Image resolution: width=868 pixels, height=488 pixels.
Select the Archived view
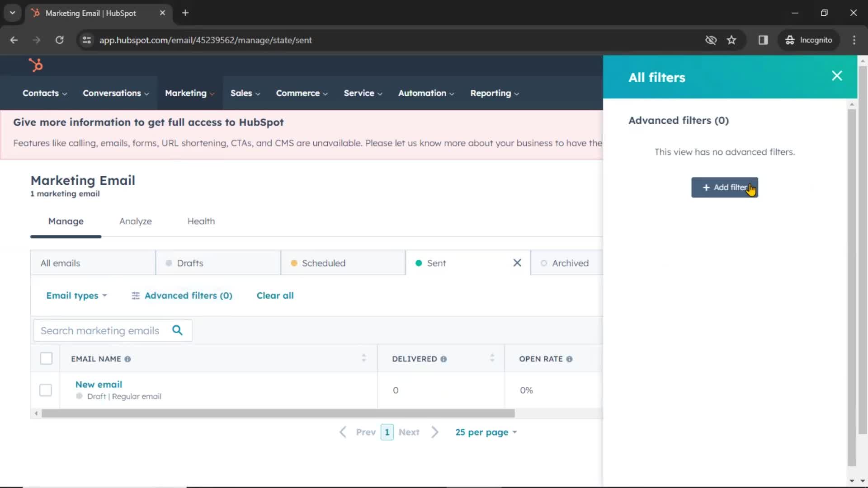(567, 263)
